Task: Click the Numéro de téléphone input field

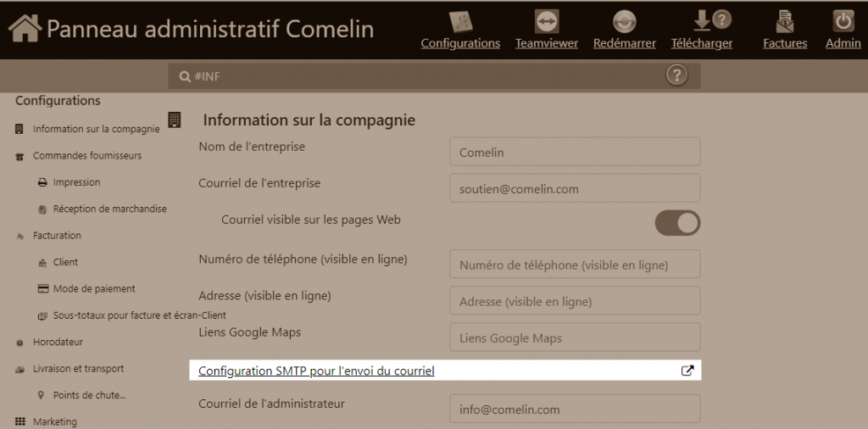Action: 576,264
